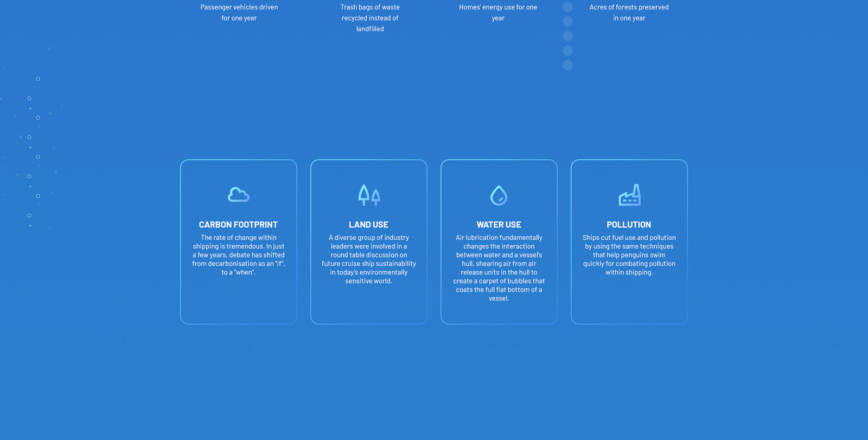Screen dimensions: 868x440
Task: Click the cloud icon above Carbon Footprint
Action: point(238,194)
